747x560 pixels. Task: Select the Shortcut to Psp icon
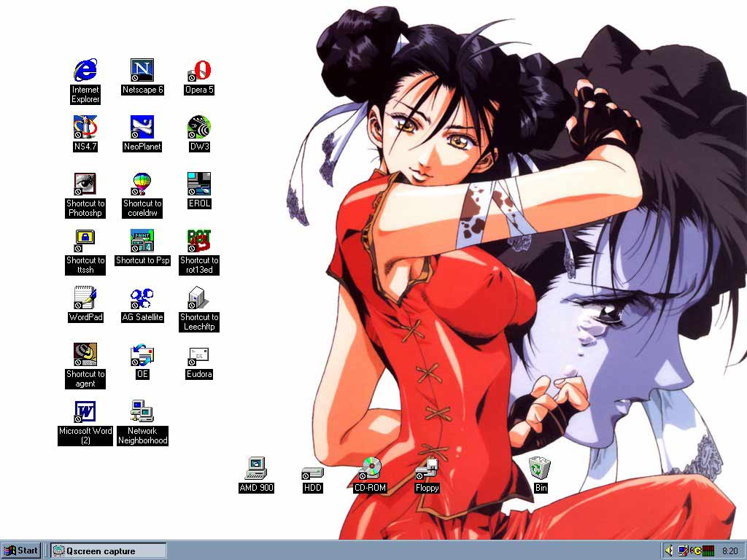click(142, 241)
